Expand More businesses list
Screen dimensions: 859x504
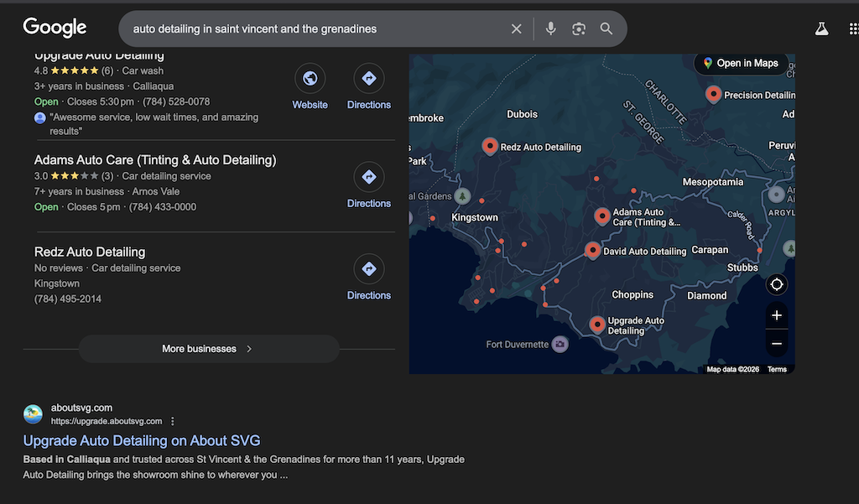208,349
